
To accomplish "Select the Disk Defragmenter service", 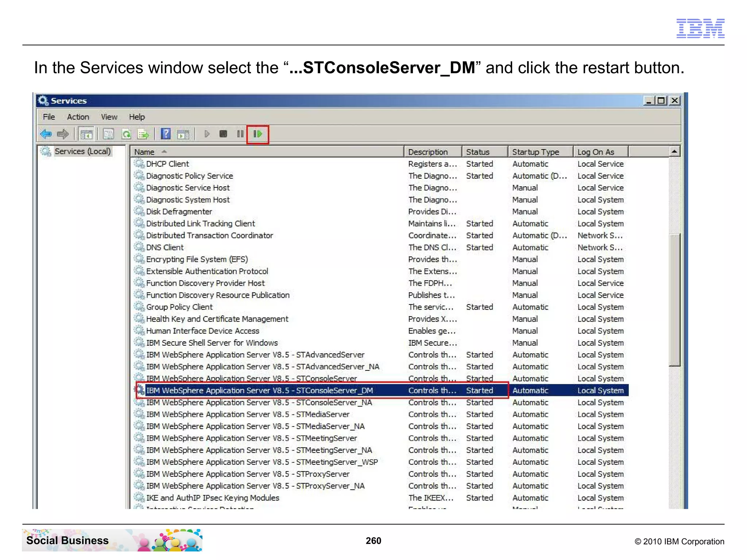I will point(380,212).
